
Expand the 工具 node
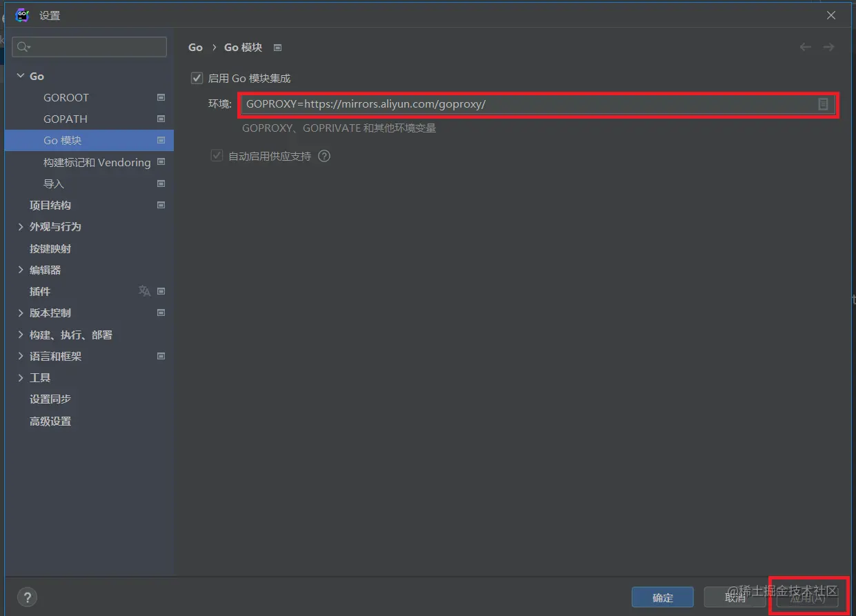tap(20, 377)
